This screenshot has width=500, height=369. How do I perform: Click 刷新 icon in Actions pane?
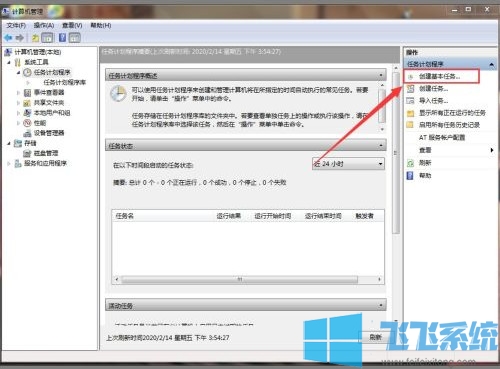pyautogui.click(x=411, y=163)
